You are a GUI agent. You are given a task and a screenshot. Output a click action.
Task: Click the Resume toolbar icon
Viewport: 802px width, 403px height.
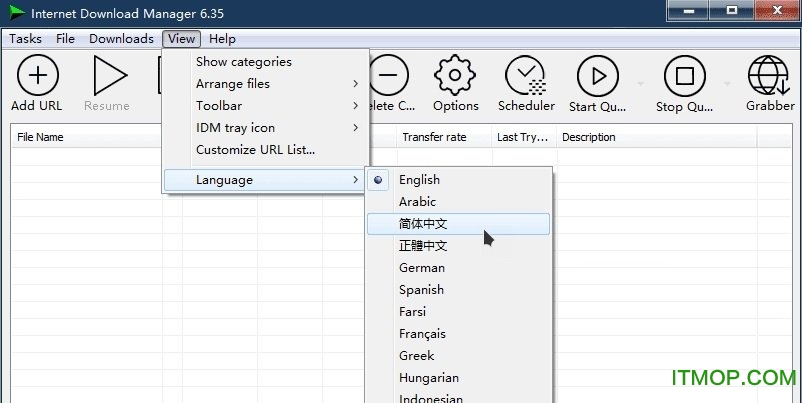pos(109,76)
